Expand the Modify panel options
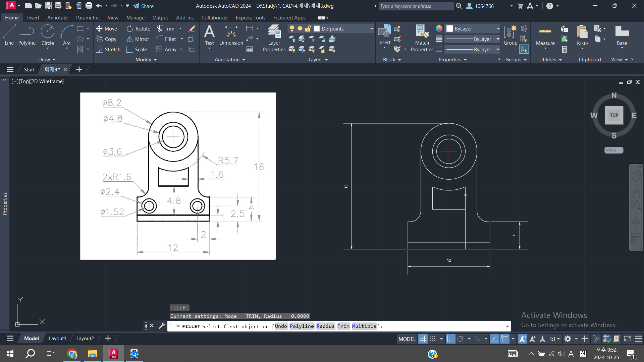Screen dimensions: 644x362 pyautogui.click(x=146, y=60)
